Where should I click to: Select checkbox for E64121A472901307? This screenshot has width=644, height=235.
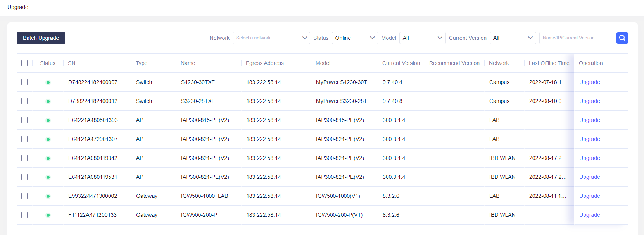coord(24,139)
